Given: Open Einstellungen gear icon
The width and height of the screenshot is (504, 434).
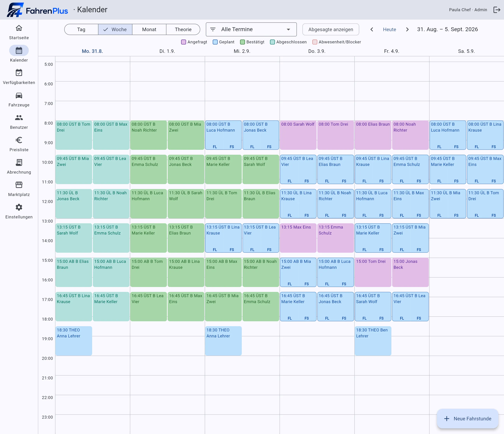Looking at the screenshot, I should point(19,207).
